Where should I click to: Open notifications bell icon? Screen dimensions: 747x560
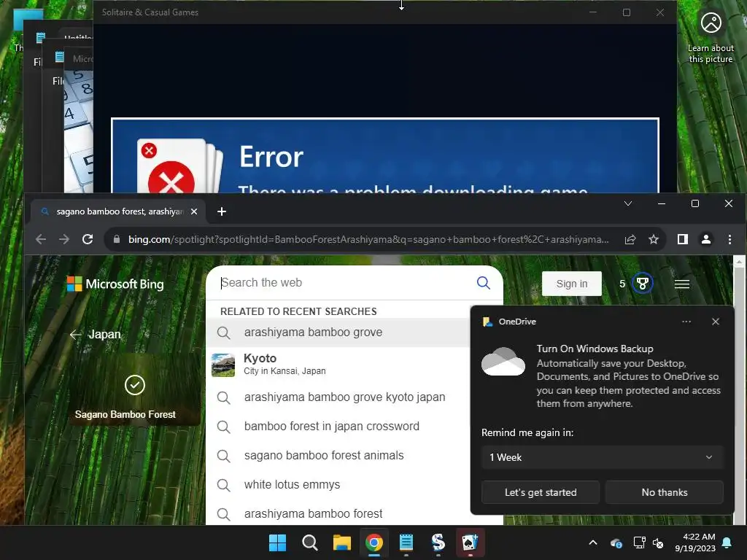point(727,542)
